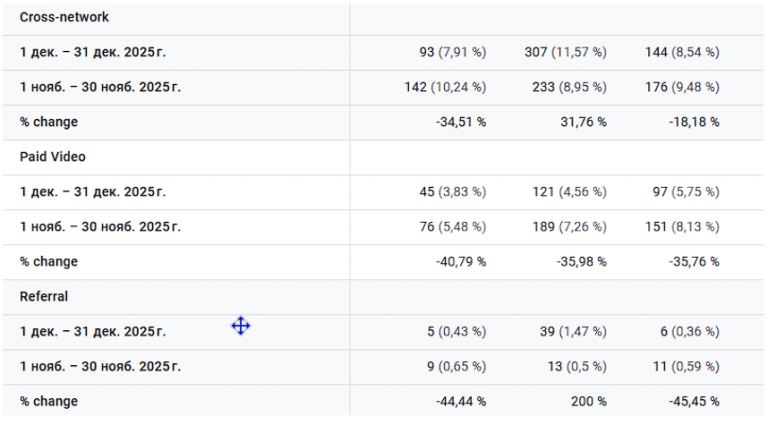The width and height of the screenshot is (768, 425).
Task: Click the 307 (11,57 %) value cell
Action: pyautogui.click(x=565, y=52)
